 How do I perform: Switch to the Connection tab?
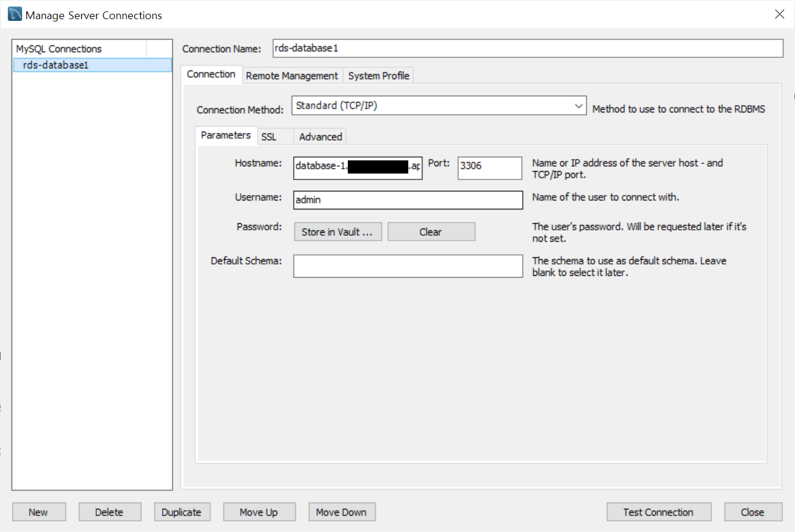(x=211, y=74)
